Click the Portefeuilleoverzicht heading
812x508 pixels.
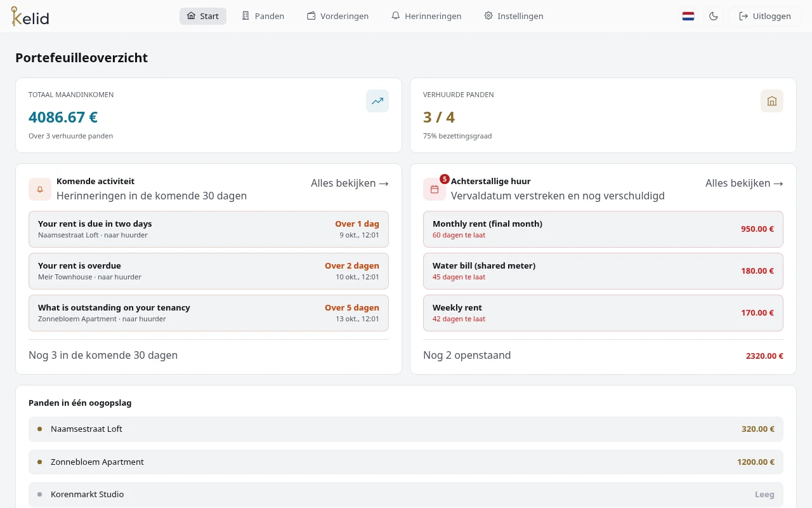pyautogui.click(x=81, y=58)
